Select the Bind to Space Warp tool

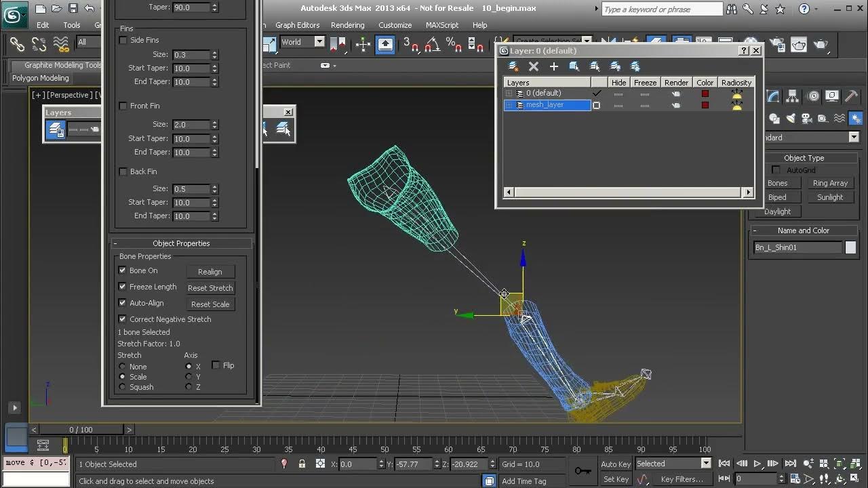tap(61, 45)
